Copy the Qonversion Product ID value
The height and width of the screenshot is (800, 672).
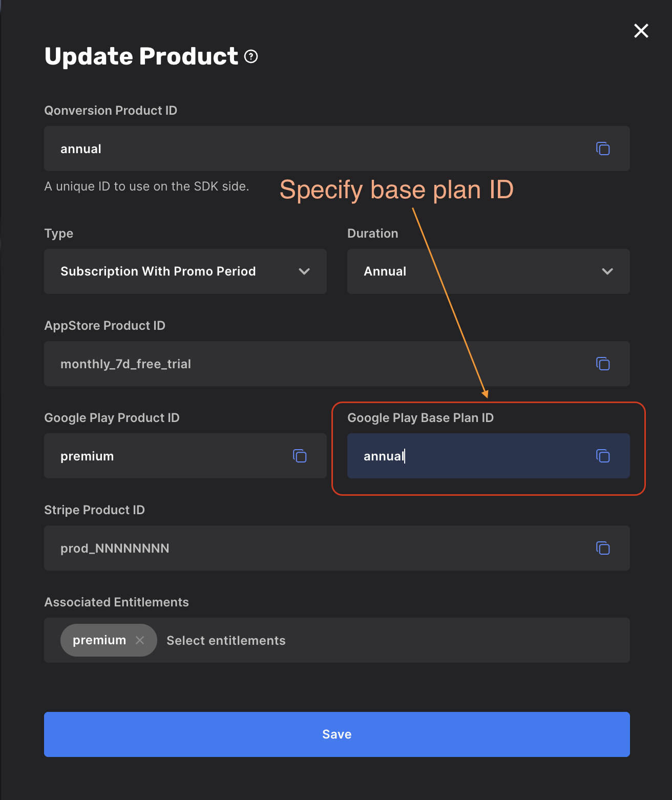tap(603, 149)
